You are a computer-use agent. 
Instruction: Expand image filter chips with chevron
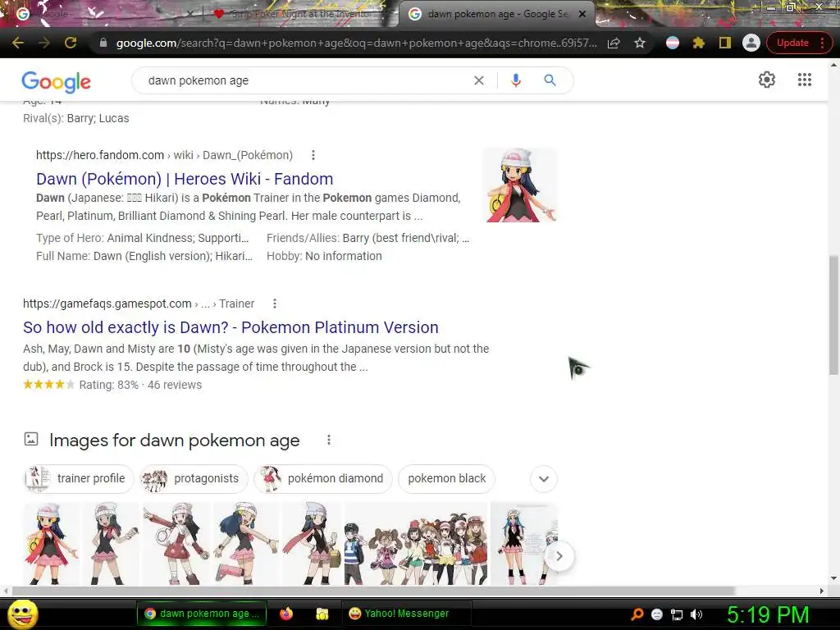point(544,479)
